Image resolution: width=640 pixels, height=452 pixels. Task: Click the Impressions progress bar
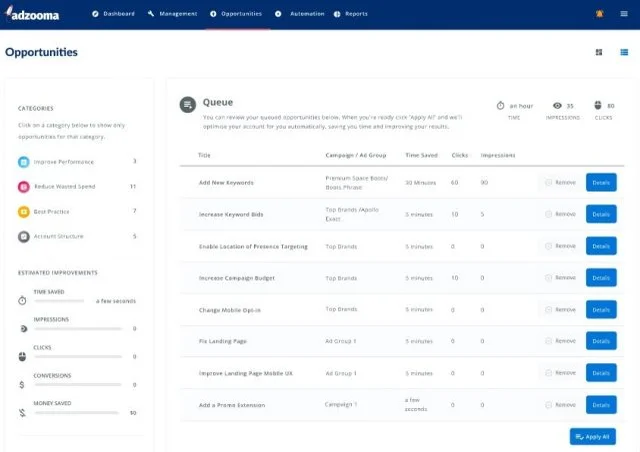pos(78,329)
